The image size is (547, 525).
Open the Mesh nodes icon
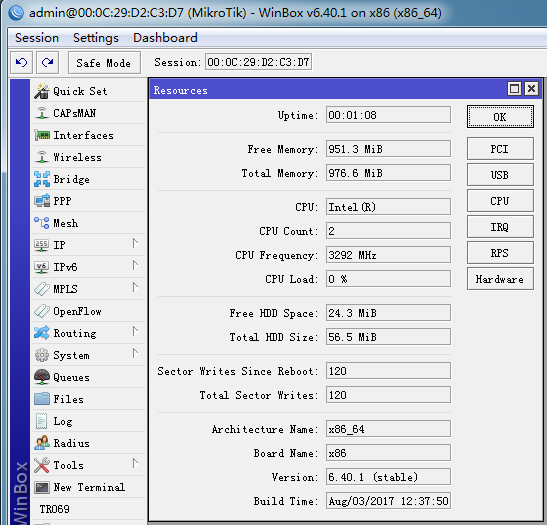tap(42, 223)
